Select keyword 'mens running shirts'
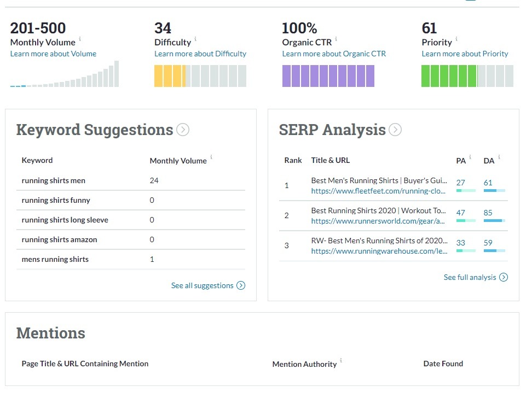Image resolution: width=532 pixels, height=398 pixels. [55, 259]
